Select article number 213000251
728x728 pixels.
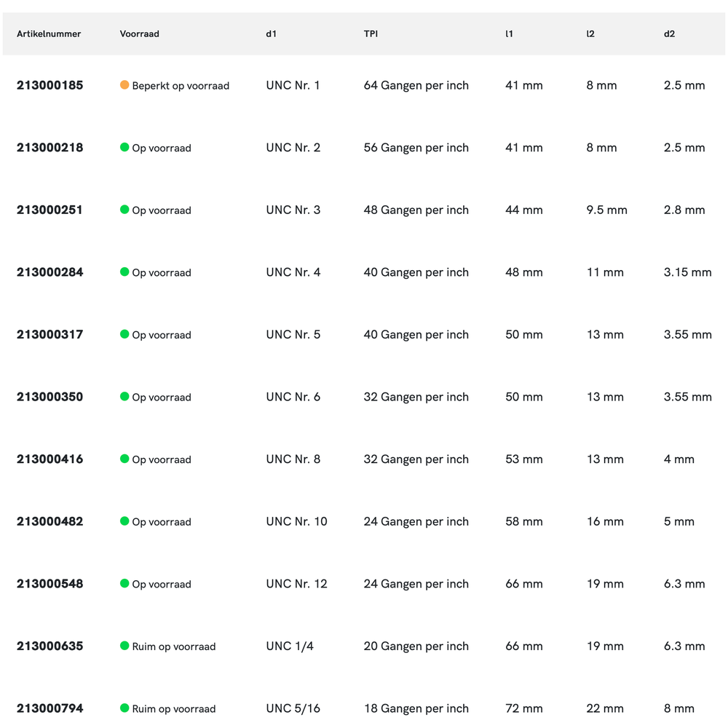(50, 210)
